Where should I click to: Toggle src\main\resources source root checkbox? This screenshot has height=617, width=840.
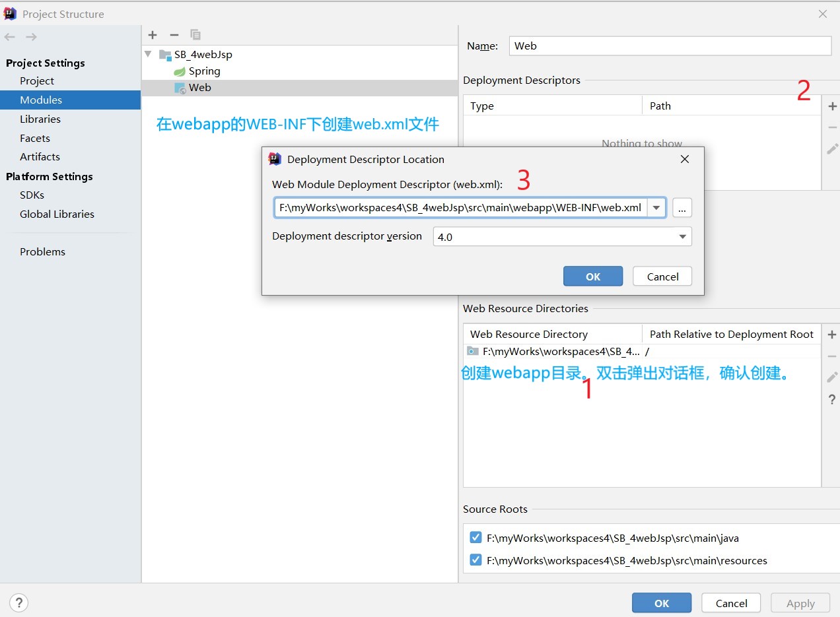(475, 560)
